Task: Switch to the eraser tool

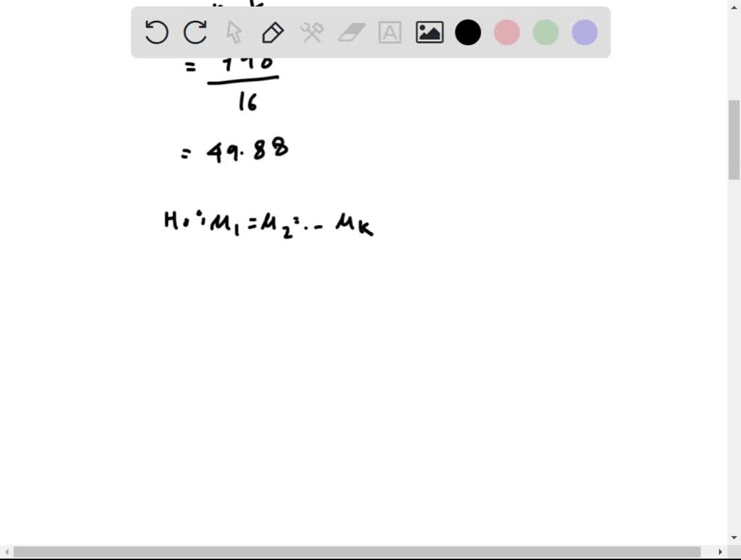Action: (351, 32)
